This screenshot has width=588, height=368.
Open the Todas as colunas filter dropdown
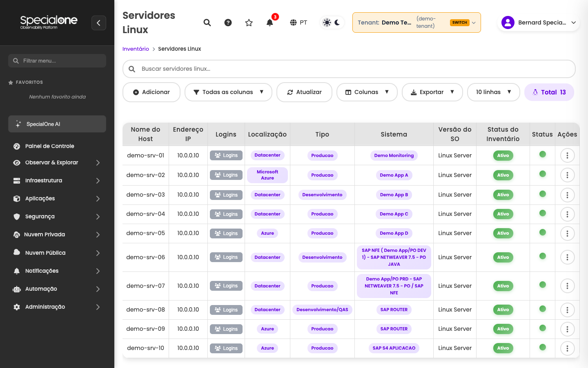click(x=228, y=92)
